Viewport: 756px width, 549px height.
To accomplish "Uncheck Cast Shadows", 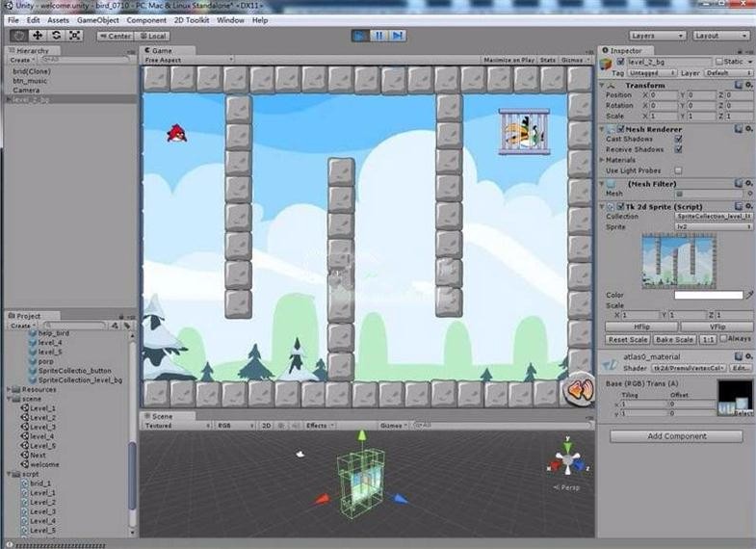I will pos(678,139).
